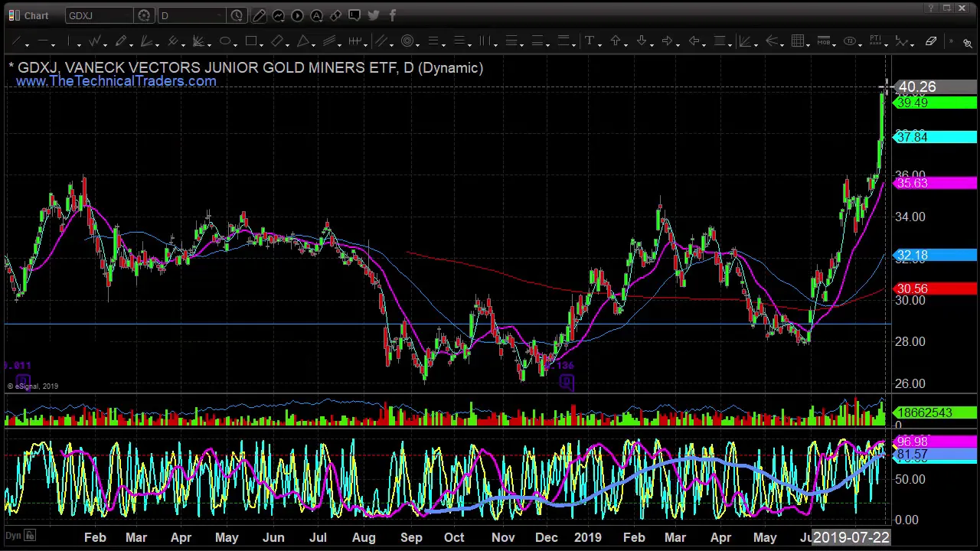The height and width of the screenshot is (551, 980).
Task: Click the Dyn indicator at bottom left
Action: [12, 536]
